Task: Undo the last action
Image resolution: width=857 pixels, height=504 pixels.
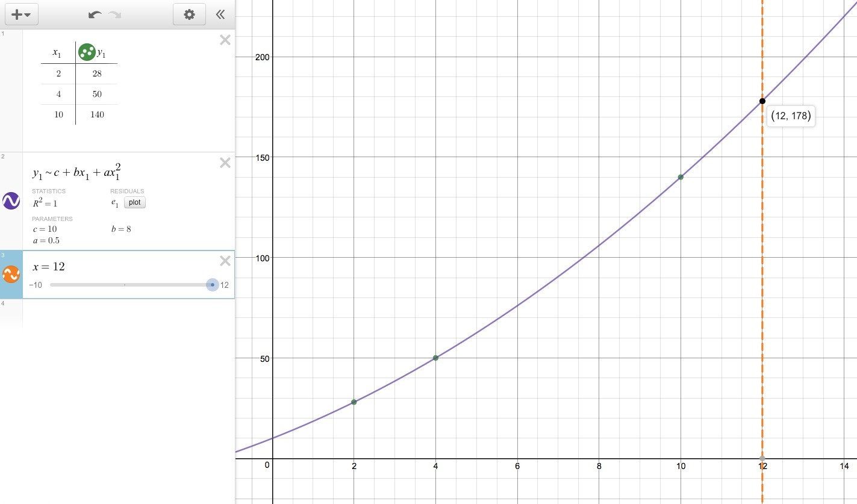Action: (95, 14)
